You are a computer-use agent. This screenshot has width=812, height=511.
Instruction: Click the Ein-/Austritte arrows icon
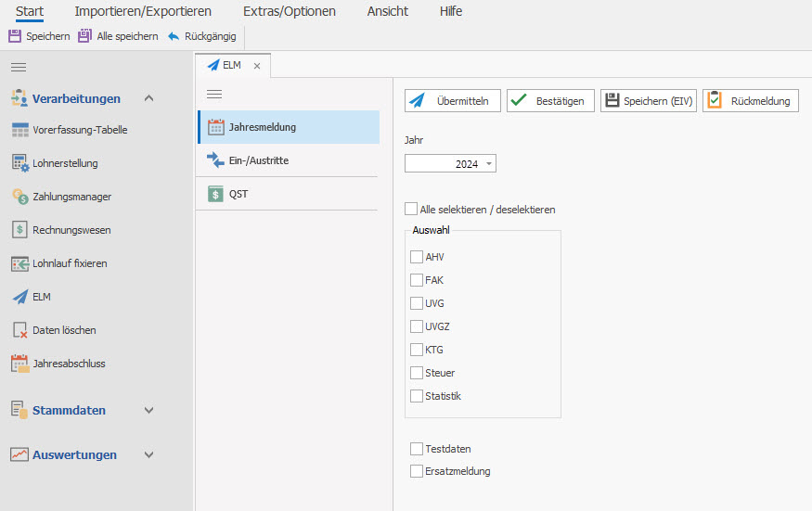click(x=215, y=160)
